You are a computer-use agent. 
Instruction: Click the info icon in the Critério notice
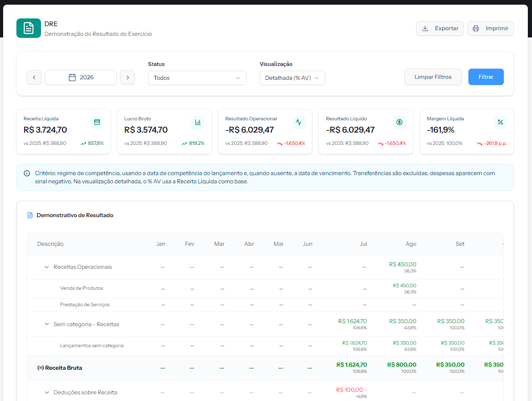tap(27, 173)
